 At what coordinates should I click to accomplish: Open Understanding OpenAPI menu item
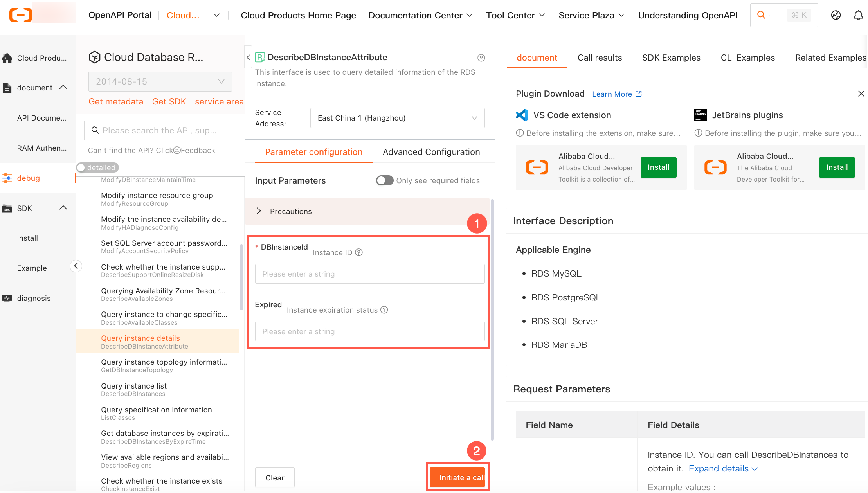coord(688,15)
